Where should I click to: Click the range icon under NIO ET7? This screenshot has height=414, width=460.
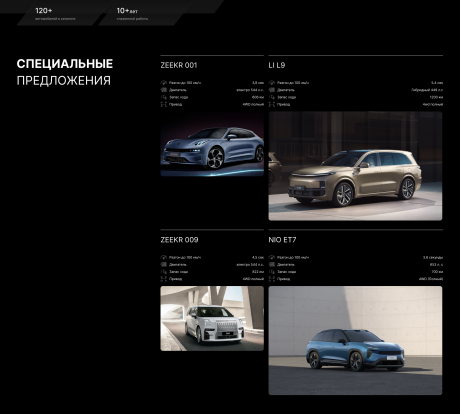point(272,272)
